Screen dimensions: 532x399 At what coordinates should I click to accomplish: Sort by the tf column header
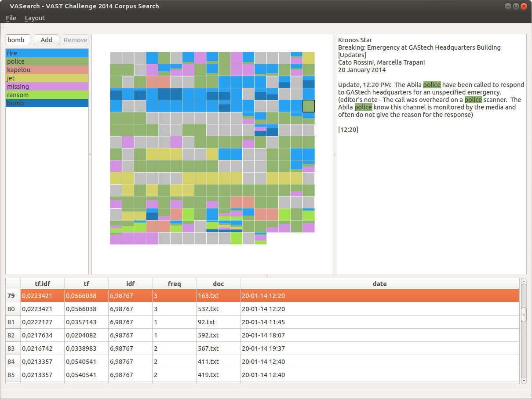(x=87, y=284)
